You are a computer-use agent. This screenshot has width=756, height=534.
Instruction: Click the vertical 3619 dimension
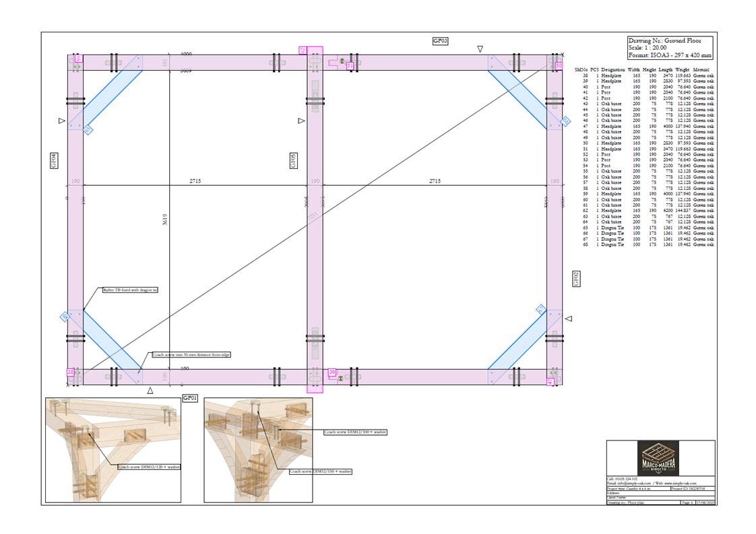165,220
